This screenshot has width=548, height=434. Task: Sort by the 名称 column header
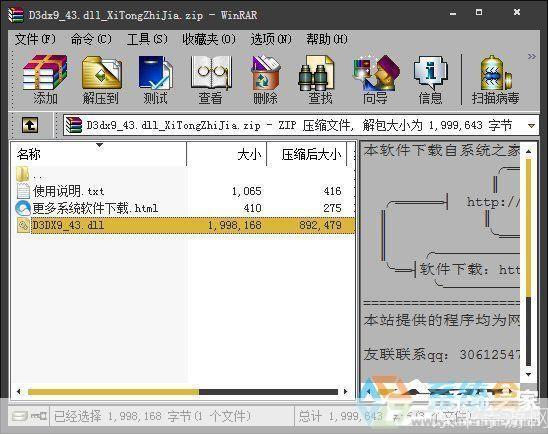99,154
